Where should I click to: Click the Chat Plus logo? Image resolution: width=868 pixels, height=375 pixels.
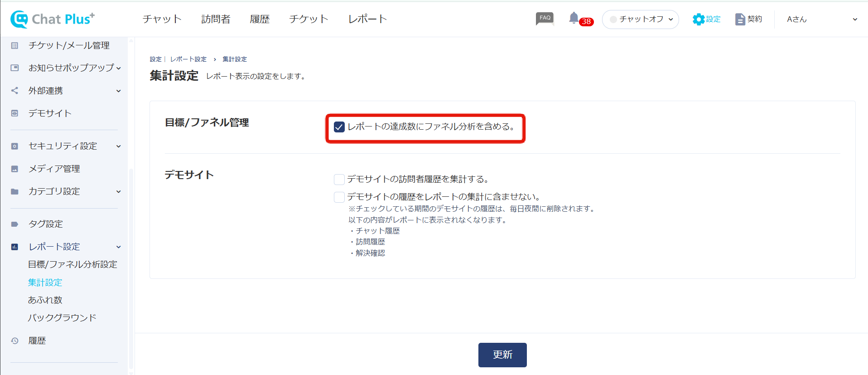(52, 19)
